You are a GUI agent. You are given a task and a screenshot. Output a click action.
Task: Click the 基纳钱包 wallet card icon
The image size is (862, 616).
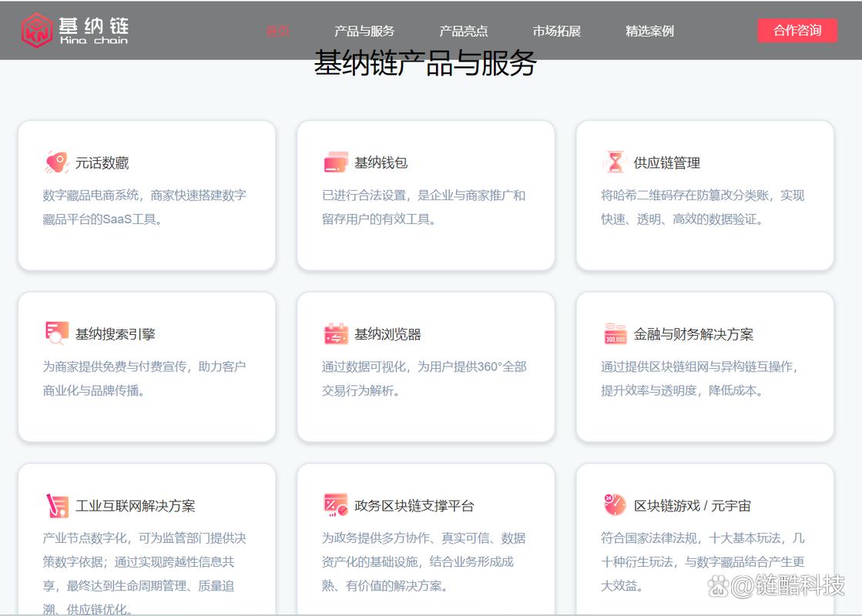click(336, 162)
